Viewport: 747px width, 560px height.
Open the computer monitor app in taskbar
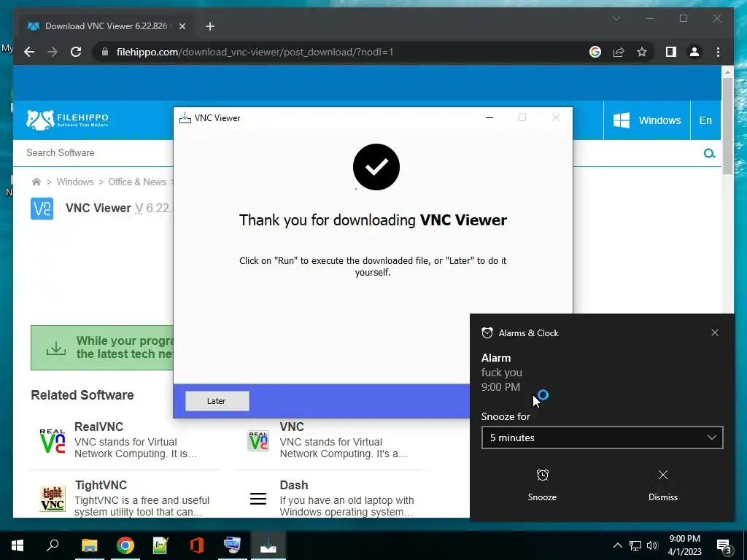(x=233, y=545)
